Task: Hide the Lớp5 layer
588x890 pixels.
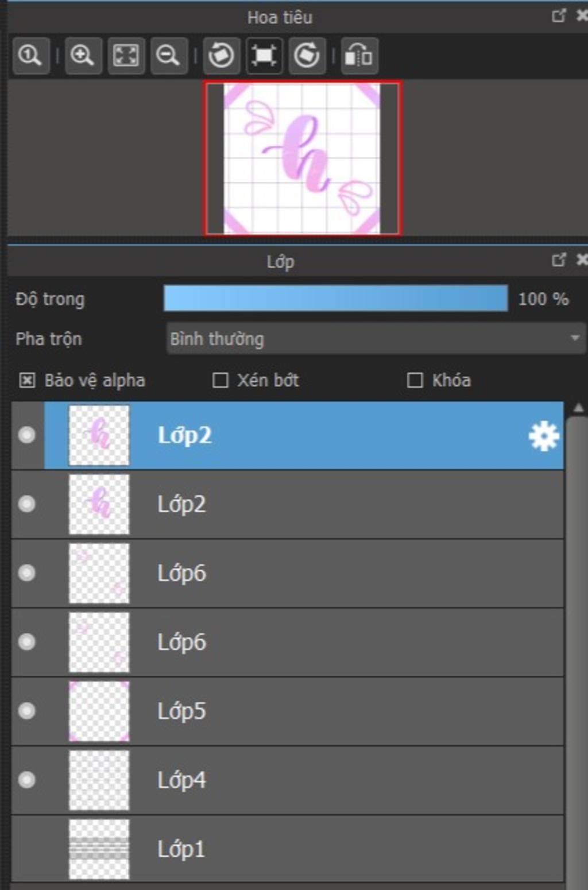Action: coord(26,711)
